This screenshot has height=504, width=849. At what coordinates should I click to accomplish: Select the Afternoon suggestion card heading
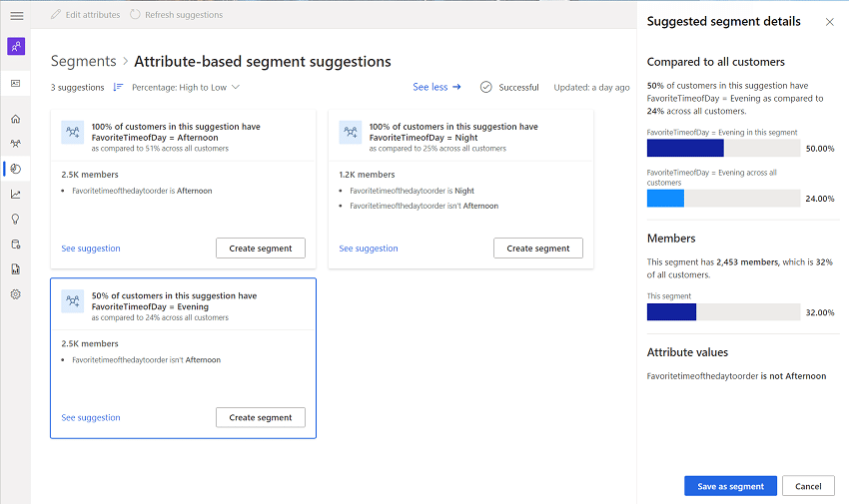click(x=176, y=132)
